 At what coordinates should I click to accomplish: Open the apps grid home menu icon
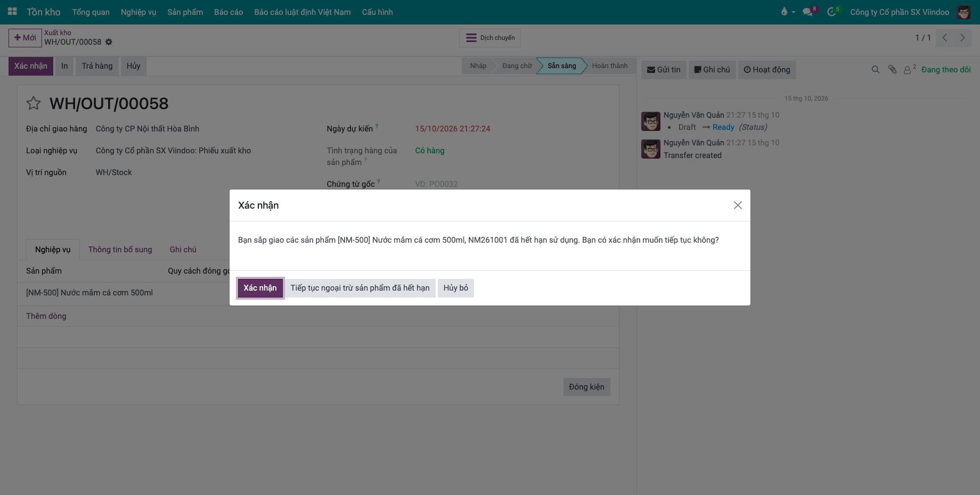point(12,12)
